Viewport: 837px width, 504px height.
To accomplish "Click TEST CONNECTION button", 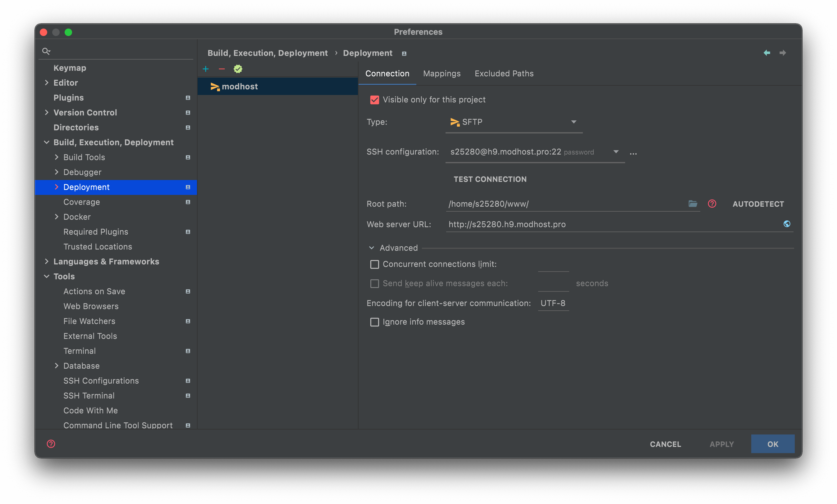I will (x=490, y=178).
